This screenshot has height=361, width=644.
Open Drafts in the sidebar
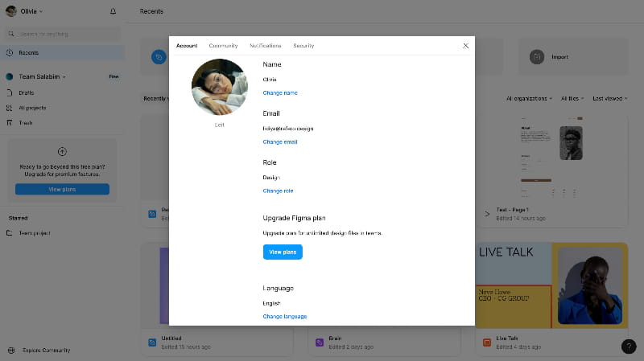point(27,93)
